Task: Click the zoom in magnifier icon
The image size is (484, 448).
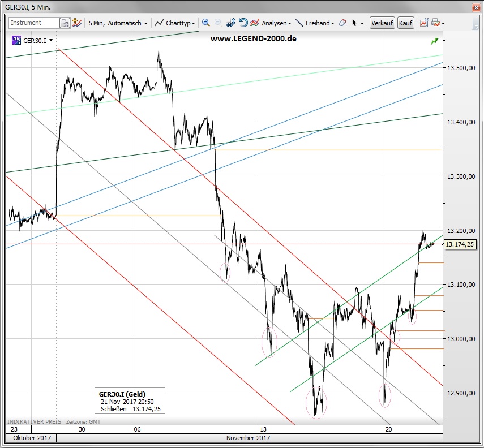Action: pyautogui.click(x=205, y=23)
